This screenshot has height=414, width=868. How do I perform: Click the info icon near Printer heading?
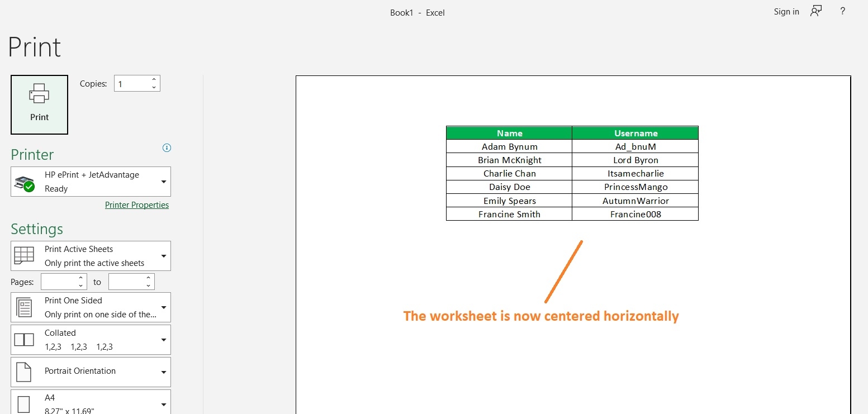(x=167, y=147)
